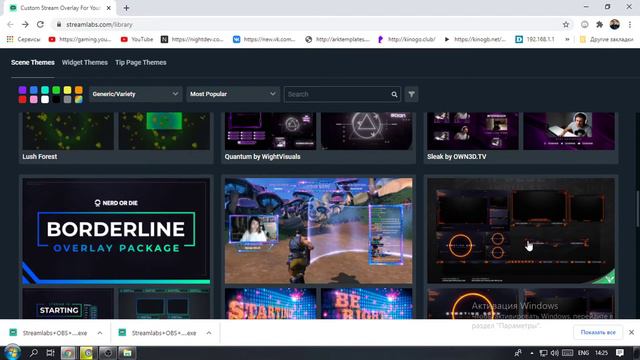Switch to Scene Themes tab
Viewport: 640px width, 360px height.
pyautogui.click(x=33, y=62)
